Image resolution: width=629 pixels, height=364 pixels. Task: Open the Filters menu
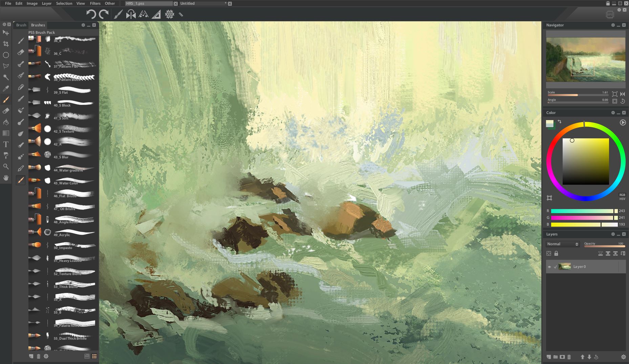coord(95,3)
